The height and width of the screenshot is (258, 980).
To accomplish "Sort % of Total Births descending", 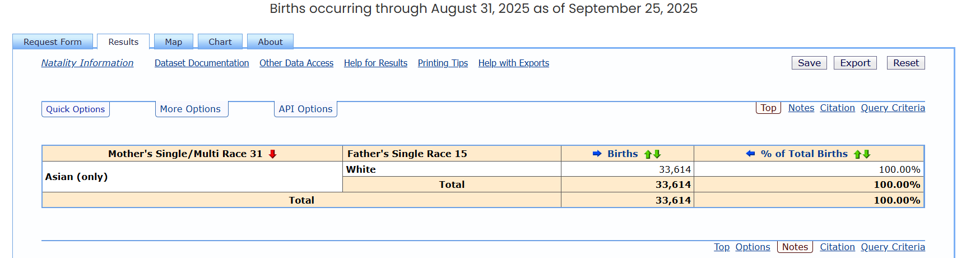I will [x=867, y=154].
